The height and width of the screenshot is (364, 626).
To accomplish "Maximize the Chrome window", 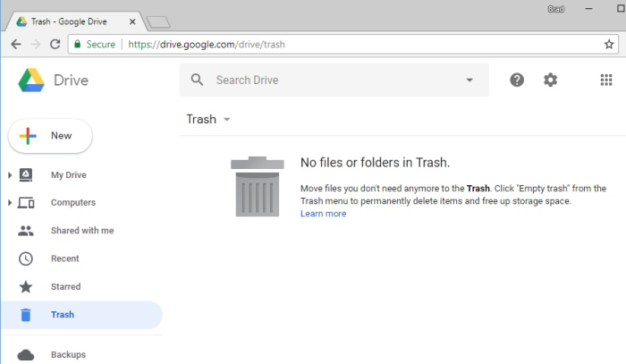I will click(x=621, y=9).
